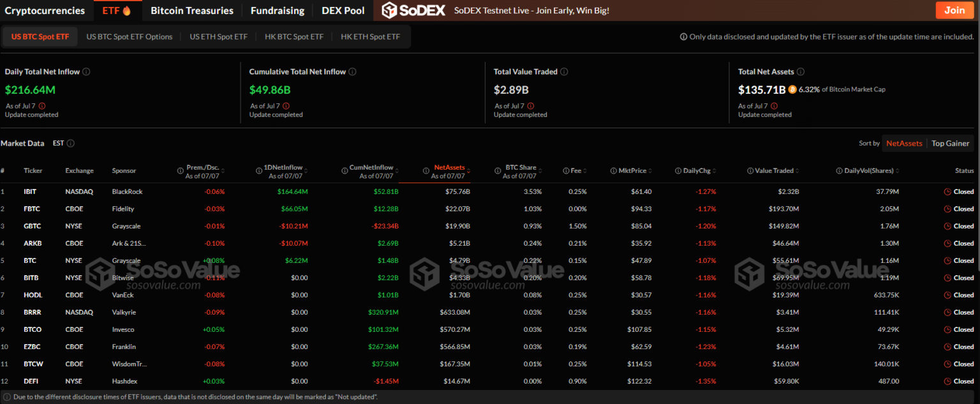This screenshot has height=404, width=980.
Task: Click red alert icon under Daily Total Net Inflow
Action: coord(42,106)
